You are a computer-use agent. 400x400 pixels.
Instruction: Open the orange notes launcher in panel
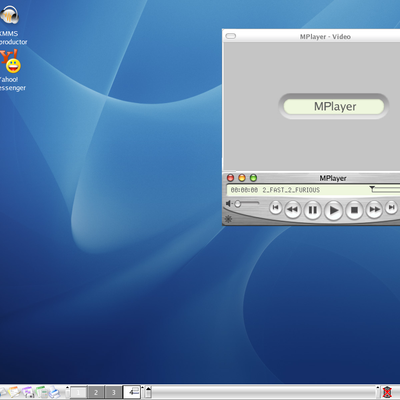coord(13,392)
